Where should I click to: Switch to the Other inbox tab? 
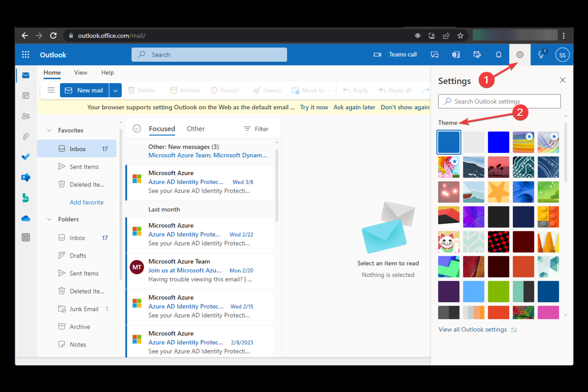pos(195,129)
